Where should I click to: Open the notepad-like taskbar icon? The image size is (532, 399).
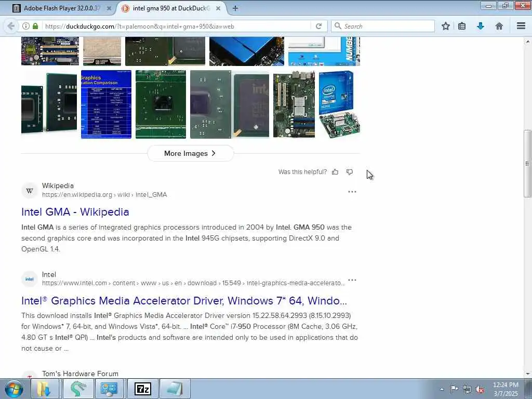175,389
